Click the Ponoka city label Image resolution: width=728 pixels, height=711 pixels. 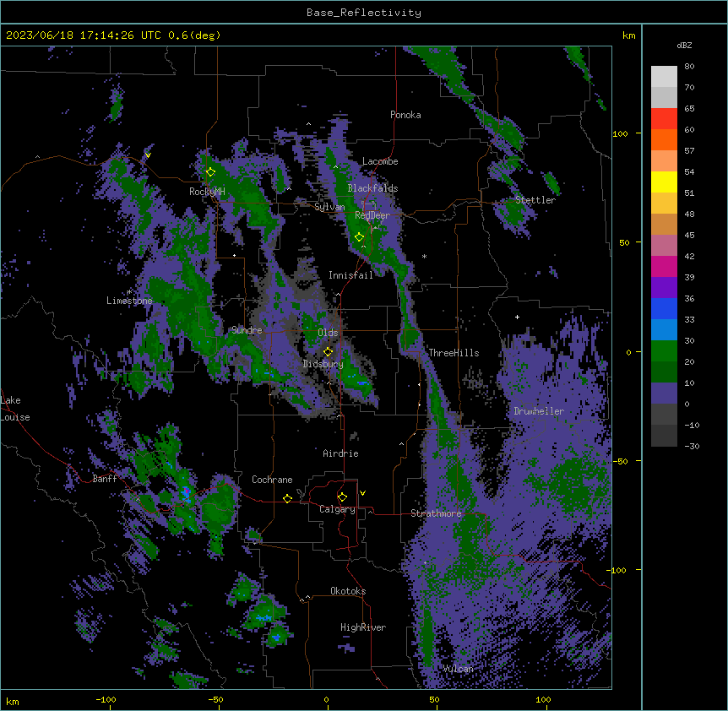click(405, 115)
